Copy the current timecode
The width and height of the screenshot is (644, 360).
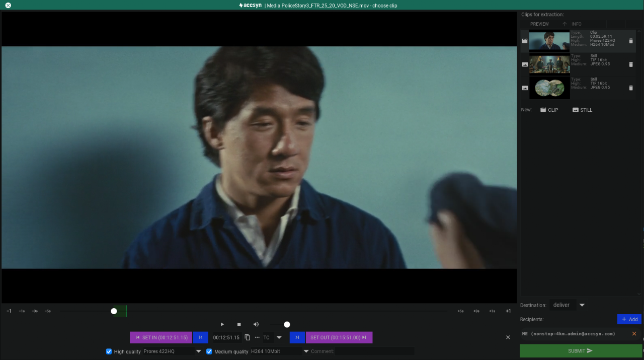click(248, 337)
